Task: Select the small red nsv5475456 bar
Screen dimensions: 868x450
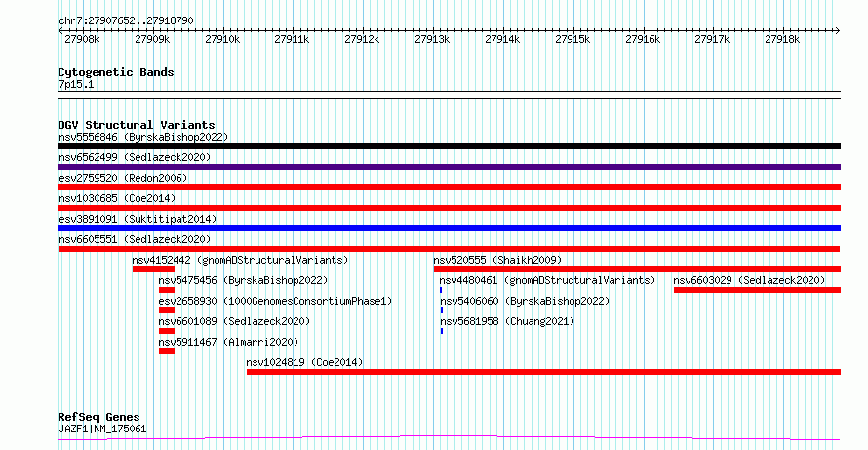Action: pyautogui.click(x=167, y=290)
